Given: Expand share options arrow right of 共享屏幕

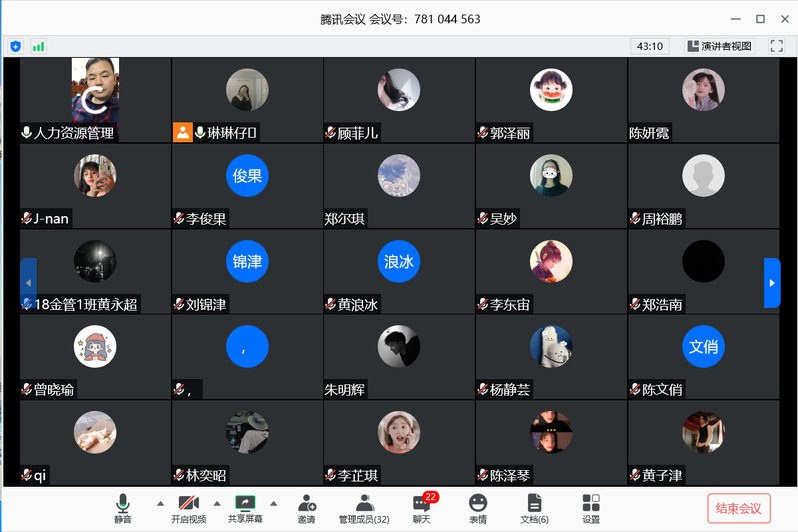Looking at the screenshot, I should point(273,503).
